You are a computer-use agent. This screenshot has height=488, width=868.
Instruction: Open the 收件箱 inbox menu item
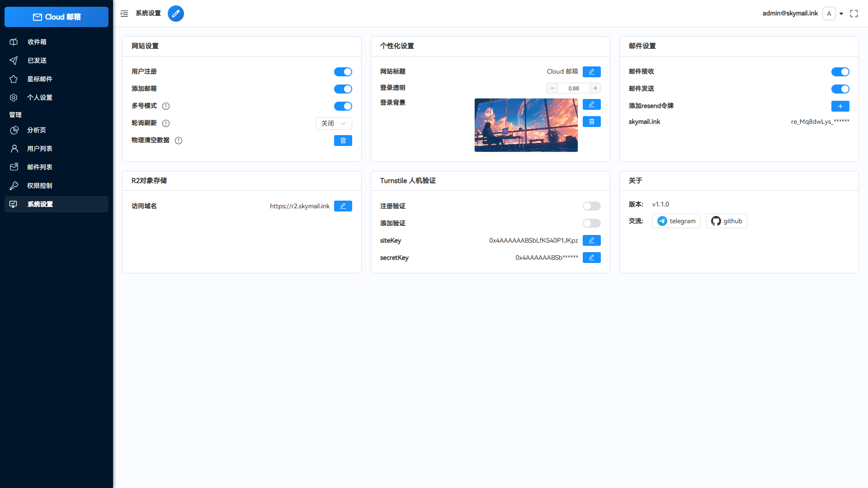click(57, 42)
